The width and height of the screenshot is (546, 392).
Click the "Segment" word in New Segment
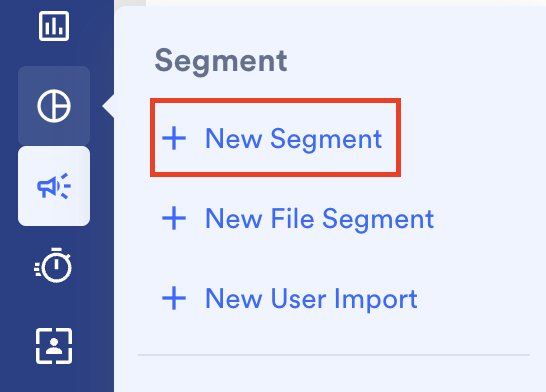click(x=326, y=140)
